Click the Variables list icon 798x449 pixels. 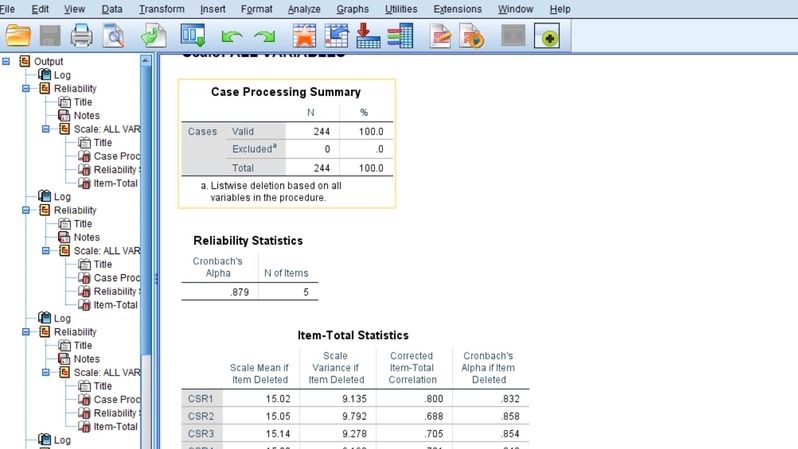(x=400, y=36)
